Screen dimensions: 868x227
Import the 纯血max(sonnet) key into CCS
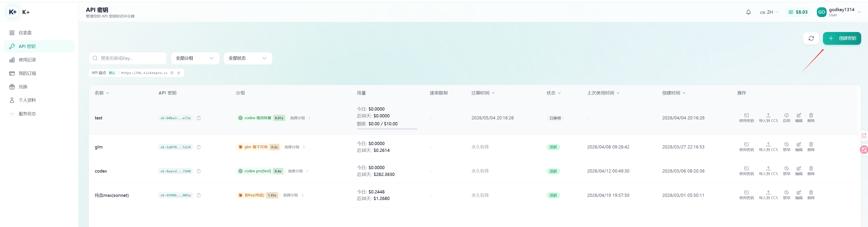pos(768,195)
